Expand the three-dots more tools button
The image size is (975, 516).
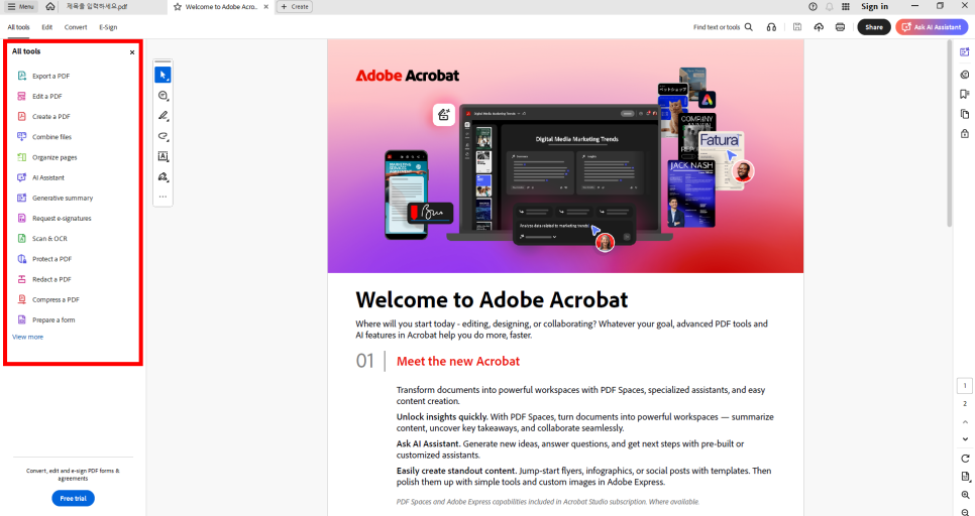pos(163,197)
